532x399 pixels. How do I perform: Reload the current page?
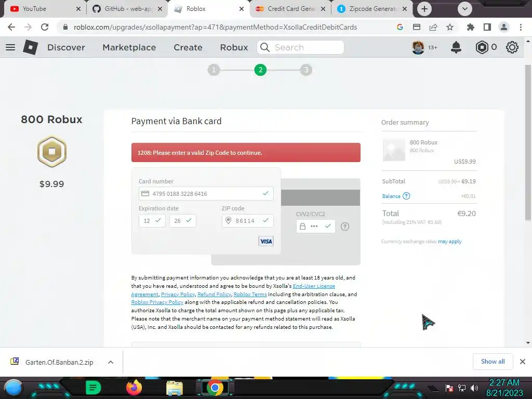click(45, 27)
